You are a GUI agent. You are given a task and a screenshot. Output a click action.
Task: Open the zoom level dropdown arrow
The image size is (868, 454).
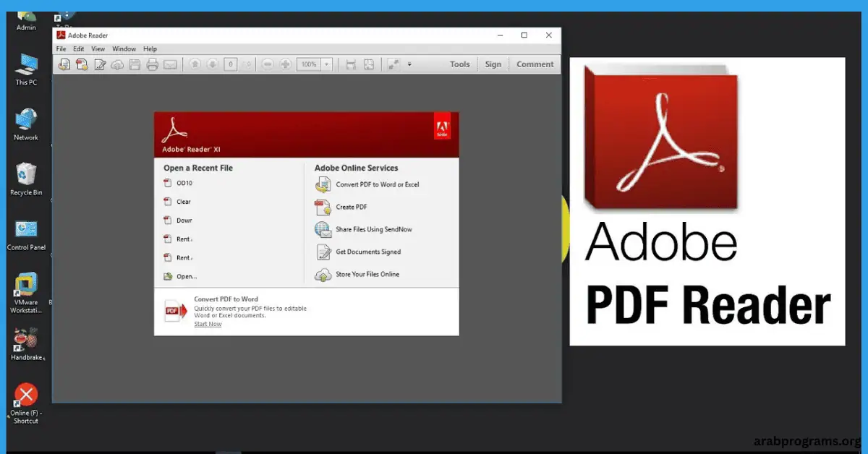click(x=327, y=64)
